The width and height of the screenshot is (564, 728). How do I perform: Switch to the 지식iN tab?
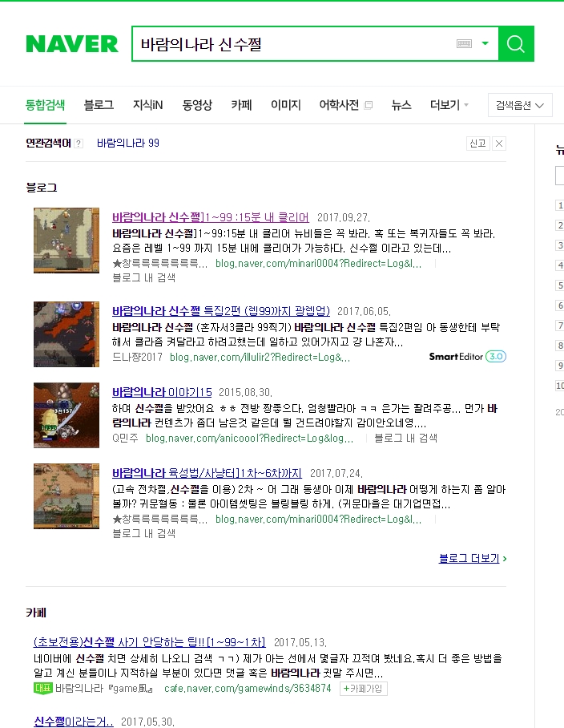click(148, 105)
